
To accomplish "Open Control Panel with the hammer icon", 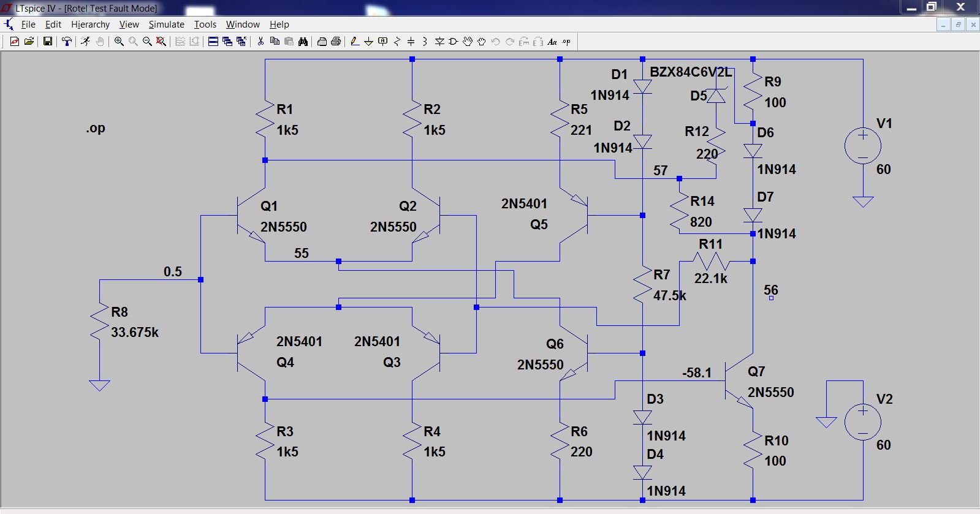I will [x=67, y=42].
